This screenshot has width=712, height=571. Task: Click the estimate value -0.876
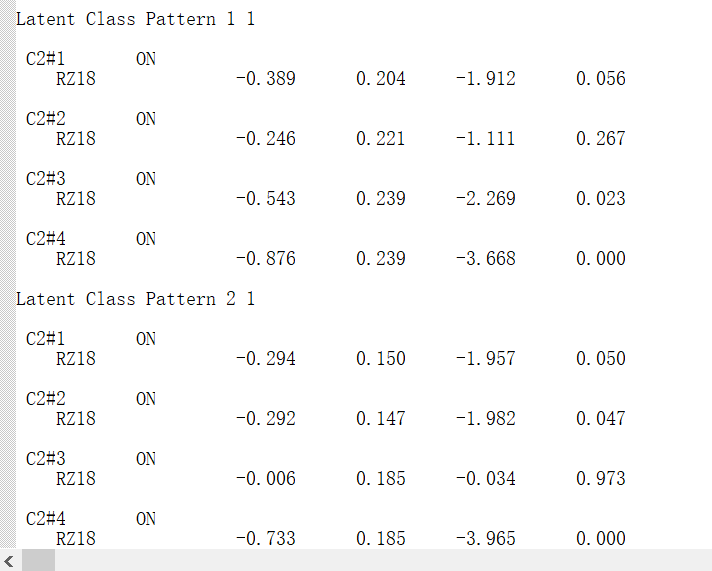tap(265, 259)
